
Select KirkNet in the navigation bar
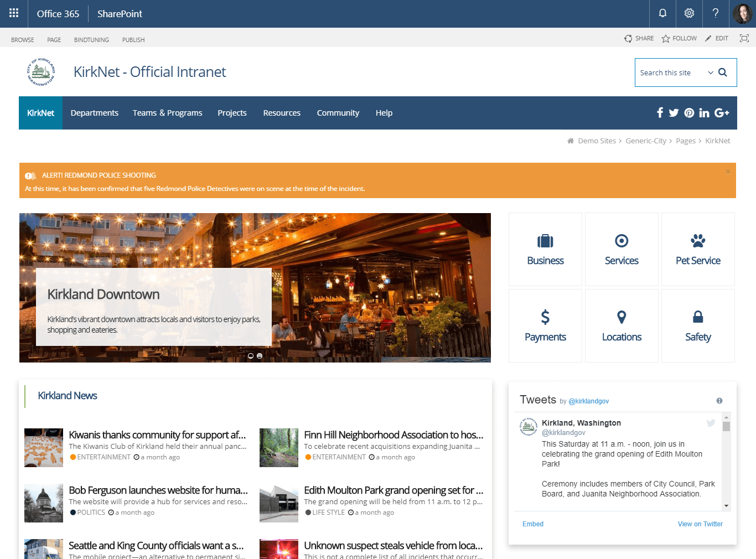pyautogui.click(x=41, y=113)
